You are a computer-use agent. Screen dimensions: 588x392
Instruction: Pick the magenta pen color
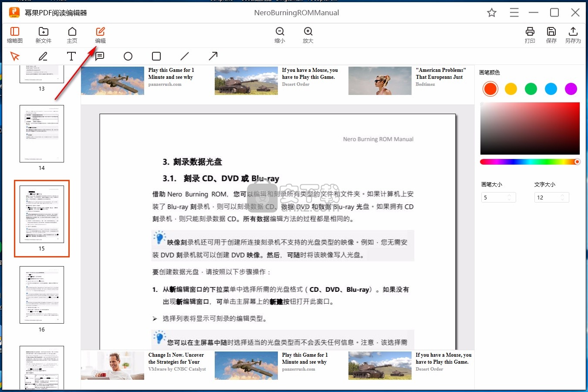[x=571, y=89]
